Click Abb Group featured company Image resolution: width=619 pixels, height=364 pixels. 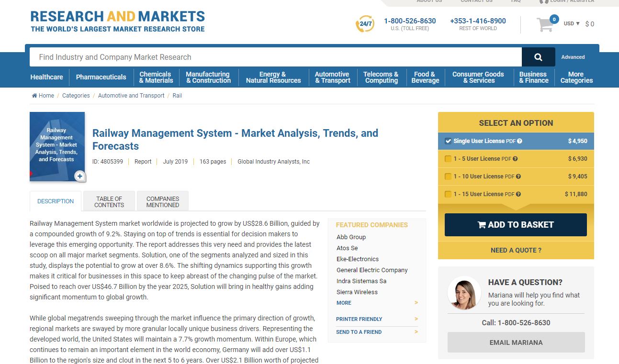tap(351, 237)
